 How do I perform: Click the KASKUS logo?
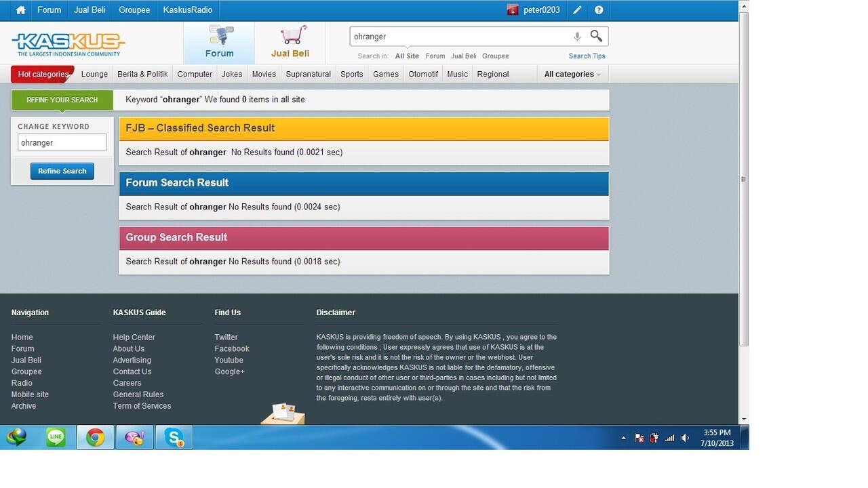click(x=68, y=44)
